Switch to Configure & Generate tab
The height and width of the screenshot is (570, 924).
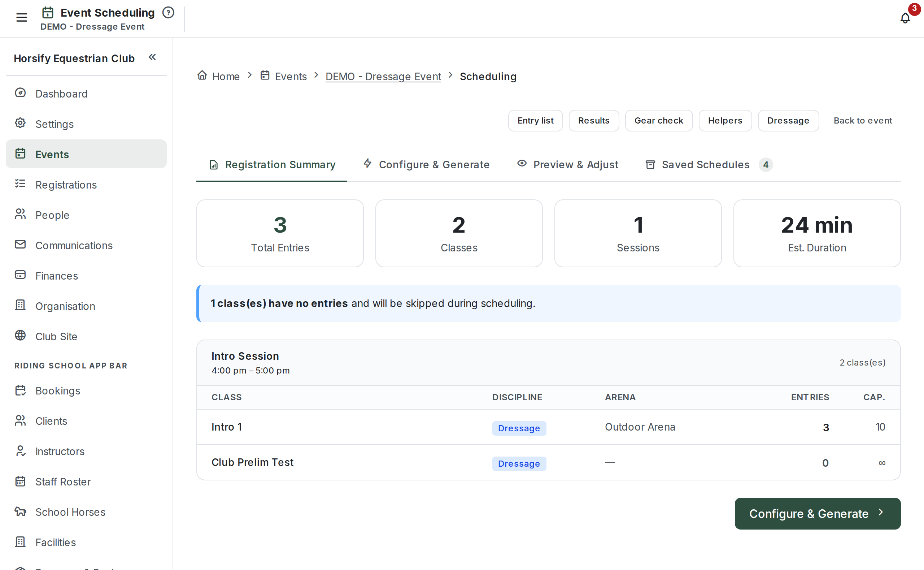426,165
